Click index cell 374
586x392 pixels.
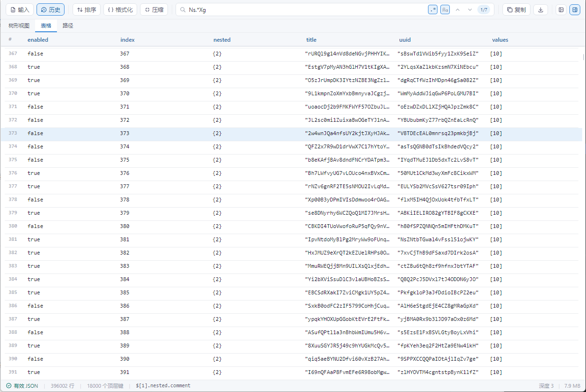click(125, 146)
